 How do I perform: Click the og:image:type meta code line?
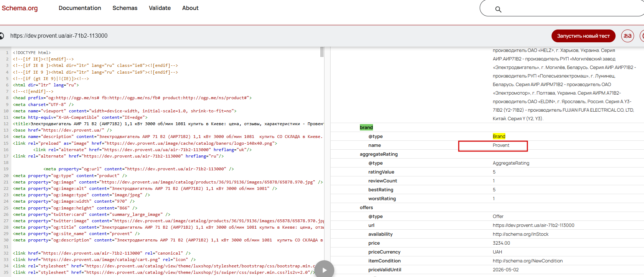click(81, 195)
